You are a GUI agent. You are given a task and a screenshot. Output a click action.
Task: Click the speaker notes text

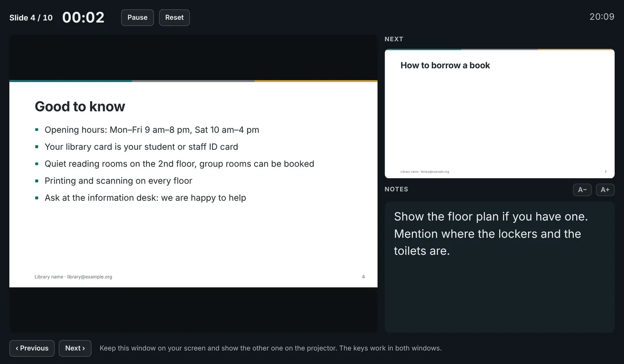491,234
